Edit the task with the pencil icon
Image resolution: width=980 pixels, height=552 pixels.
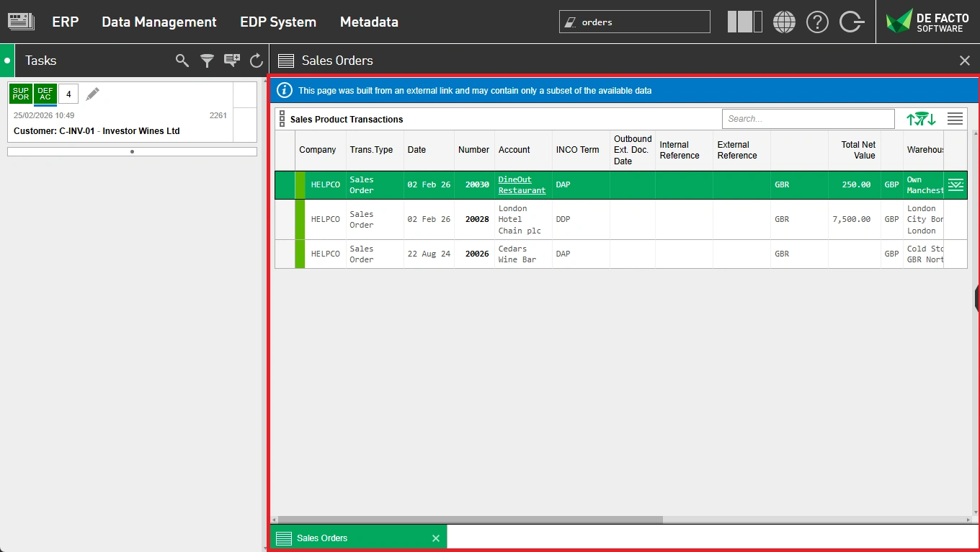92,93
